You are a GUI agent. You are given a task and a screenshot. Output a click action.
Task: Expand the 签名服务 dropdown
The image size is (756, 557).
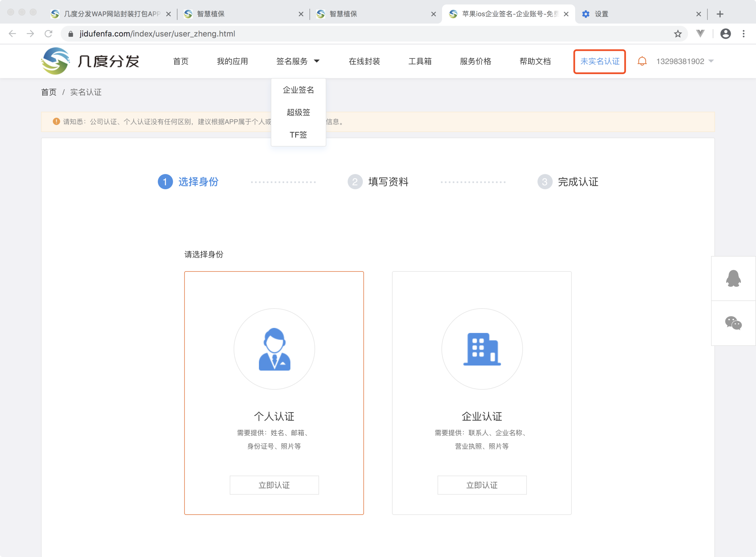point(297,61)
